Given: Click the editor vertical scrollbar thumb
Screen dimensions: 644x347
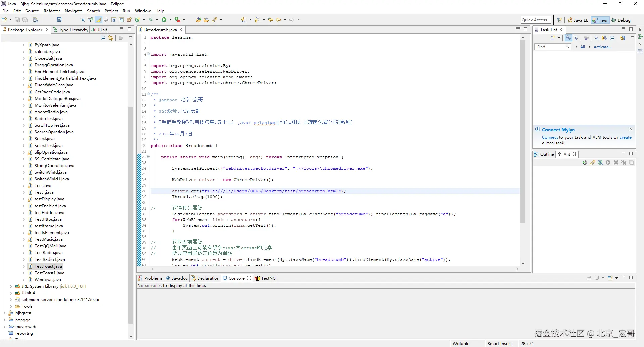Looking at the screenshot, I should (x=523, y=131).
